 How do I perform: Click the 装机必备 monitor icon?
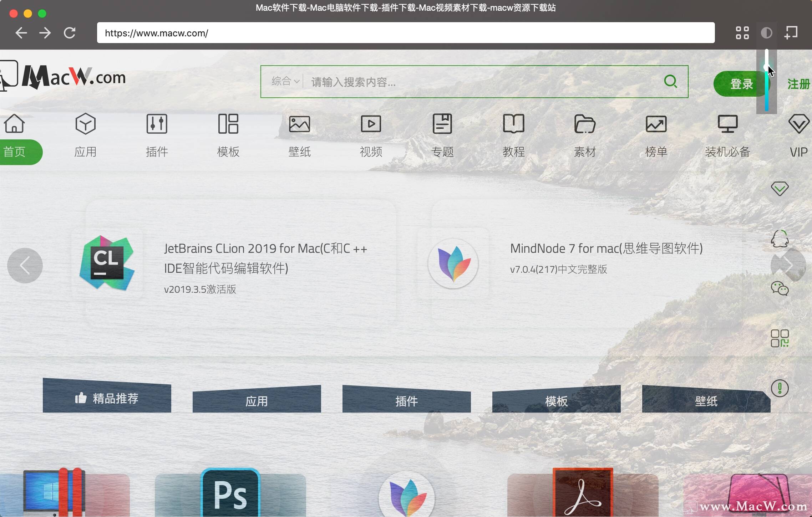click(728, 124)
